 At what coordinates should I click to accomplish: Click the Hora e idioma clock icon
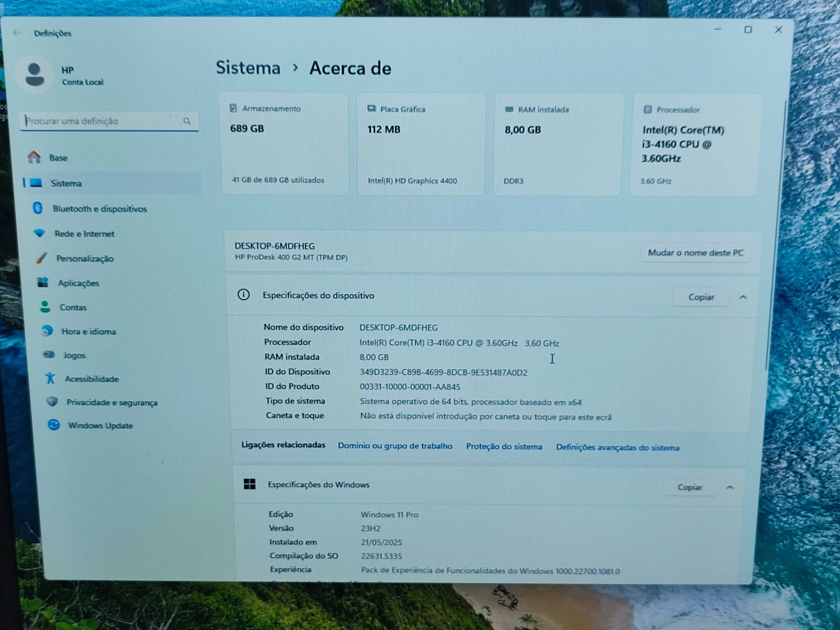[47, 331]
